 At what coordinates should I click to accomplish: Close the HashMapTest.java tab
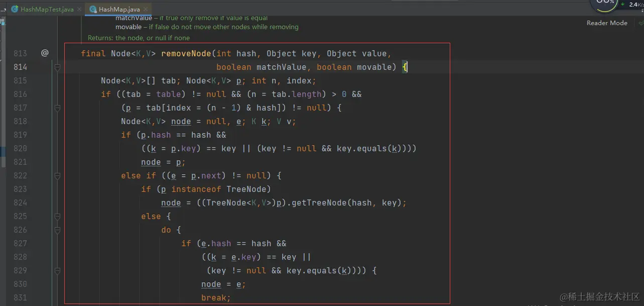point(79,10)
